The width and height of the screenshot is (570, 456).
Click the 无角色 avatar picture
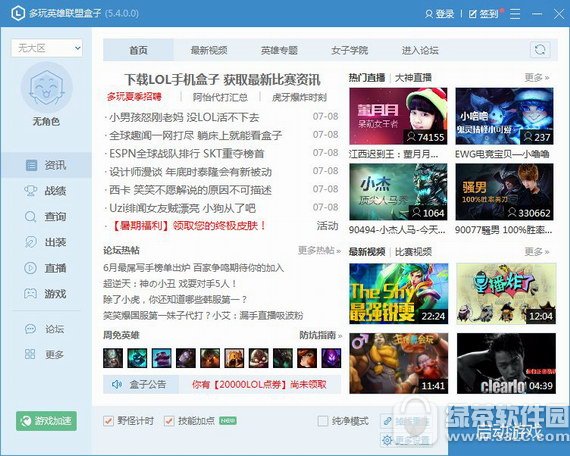[47, 87]
